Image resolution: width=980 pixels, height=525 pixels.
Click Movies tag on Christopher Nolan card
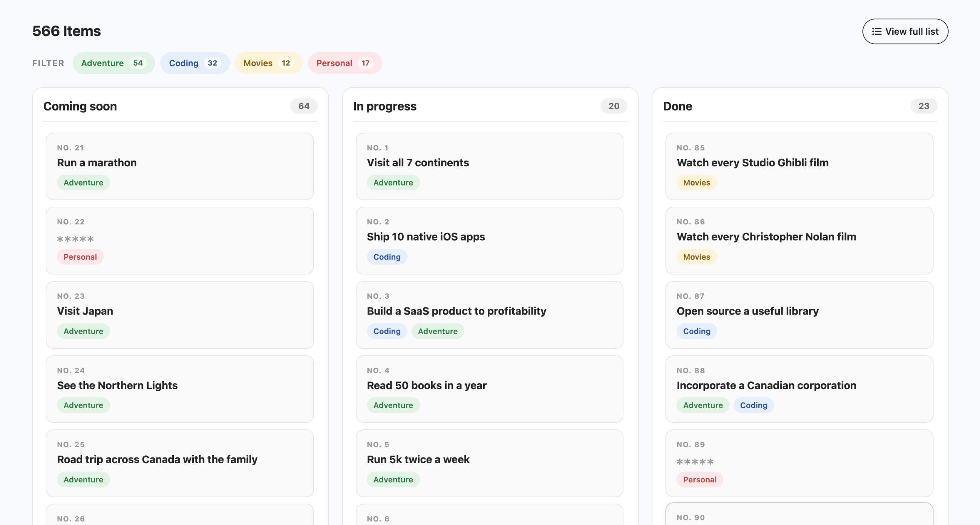(697, 256)
